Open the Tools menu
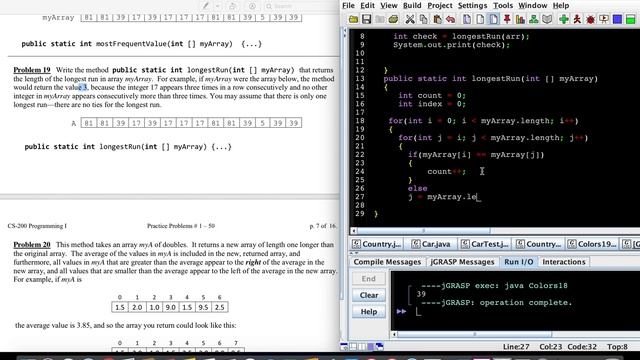Viewport: 640px width, 360px height. click(502, 5)
